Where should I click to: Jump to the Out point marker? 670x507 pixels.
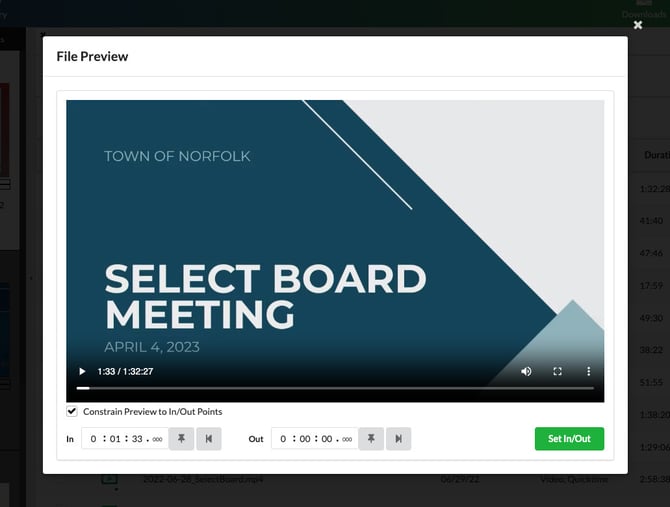click(x=398, y=439)
